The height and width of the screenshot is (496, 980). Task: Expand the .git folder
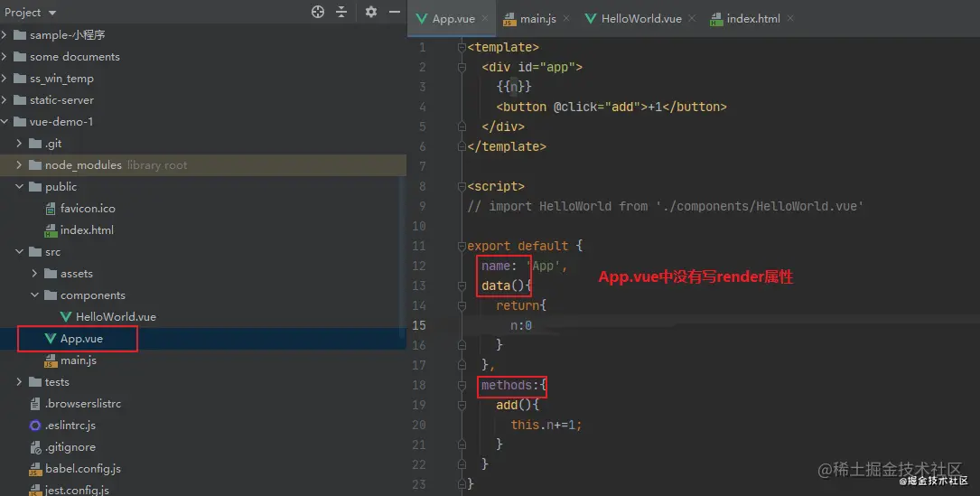click(19, 144)
